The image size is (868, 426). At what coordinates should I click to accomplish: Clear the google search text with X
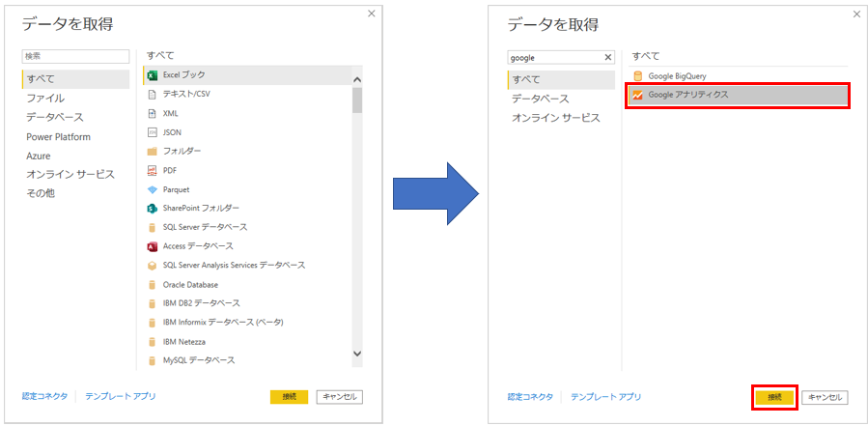608,57
